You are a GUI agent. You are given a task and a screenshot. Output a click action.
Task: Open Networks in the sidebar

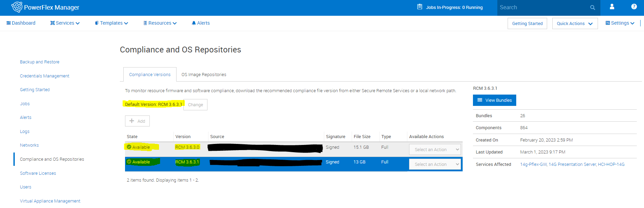29,145
